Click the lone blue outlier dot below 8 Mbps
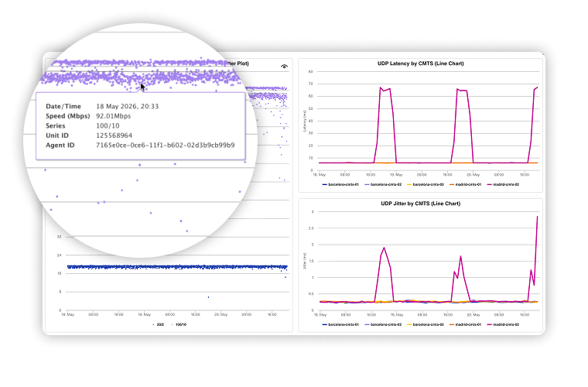 (x=208, y=297)
